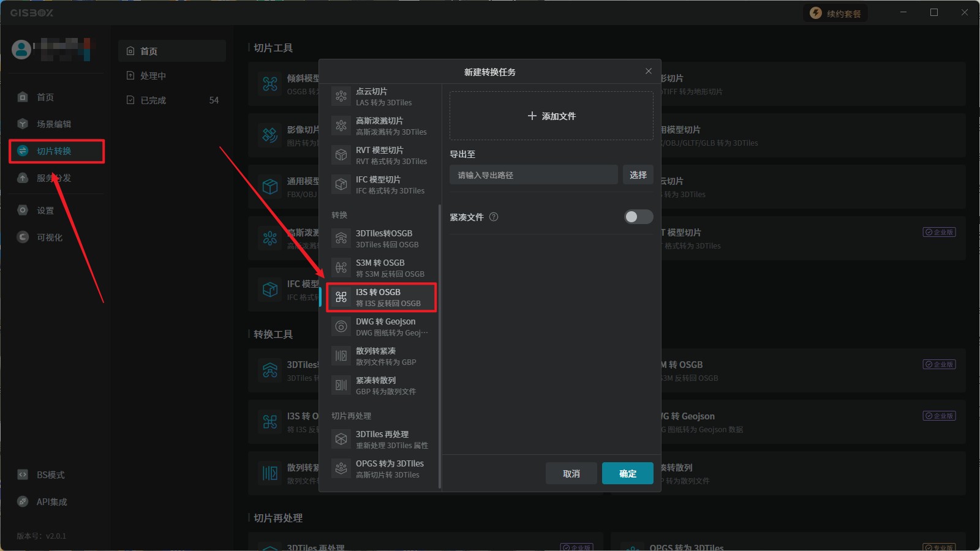Open the 已完成 tasks tab
Screen dimensions: 980x551
153,100
